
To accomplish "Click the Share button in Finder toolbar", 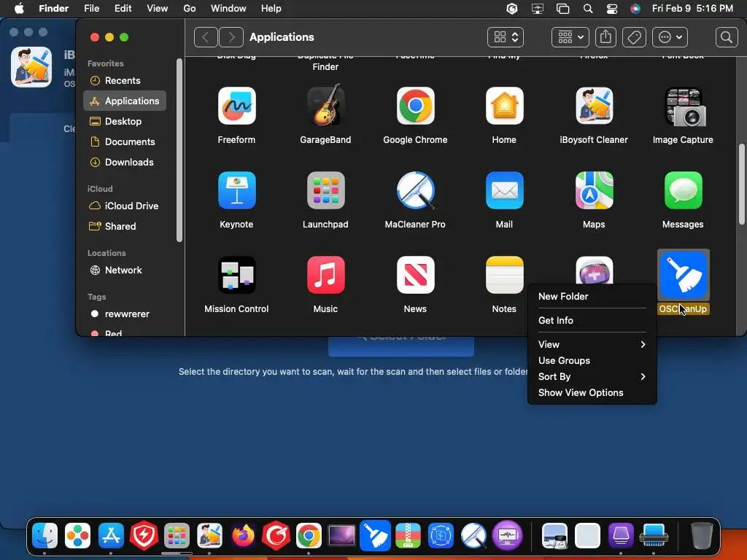I will click(x=605, y=37).
